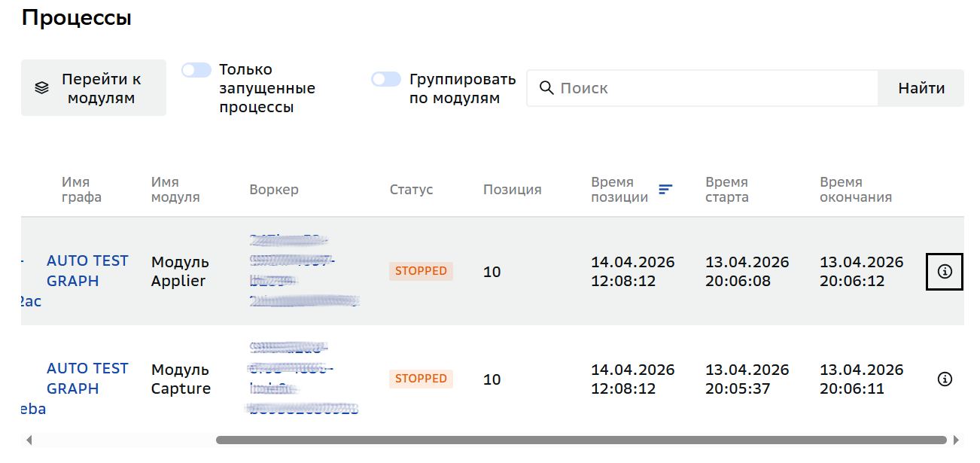Click the end time 13.04.2026 20:06:11
Image resolution: width=980 pixels, height=463 pixels.
(862, 379)
